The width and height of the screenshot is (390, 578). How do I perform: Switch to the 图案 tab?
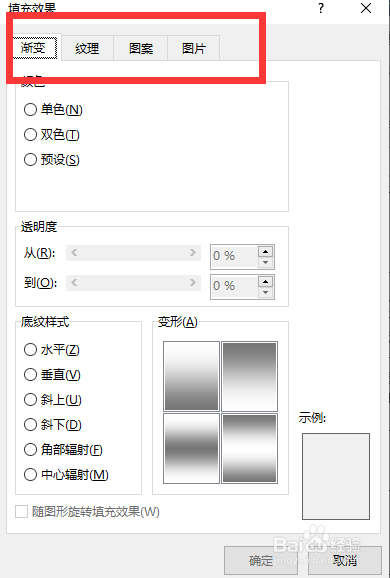point(141,48)
